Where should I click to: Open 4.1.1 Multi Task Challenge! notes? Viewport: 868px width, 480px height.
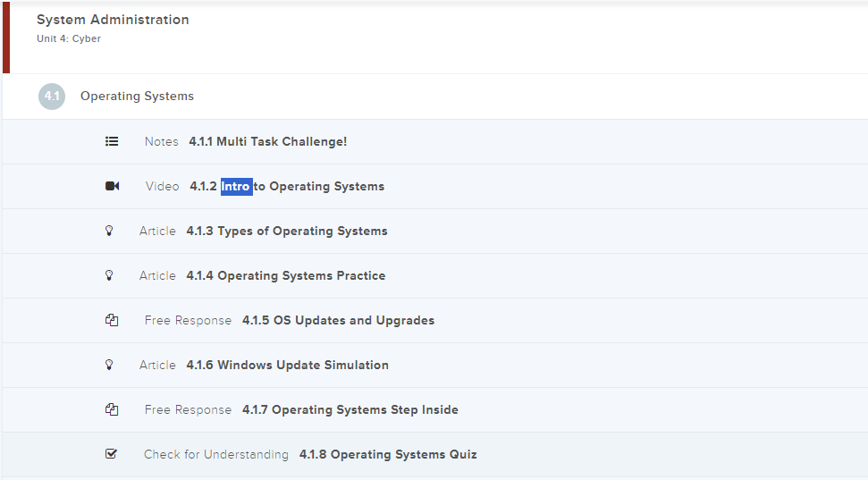(267, 141)
